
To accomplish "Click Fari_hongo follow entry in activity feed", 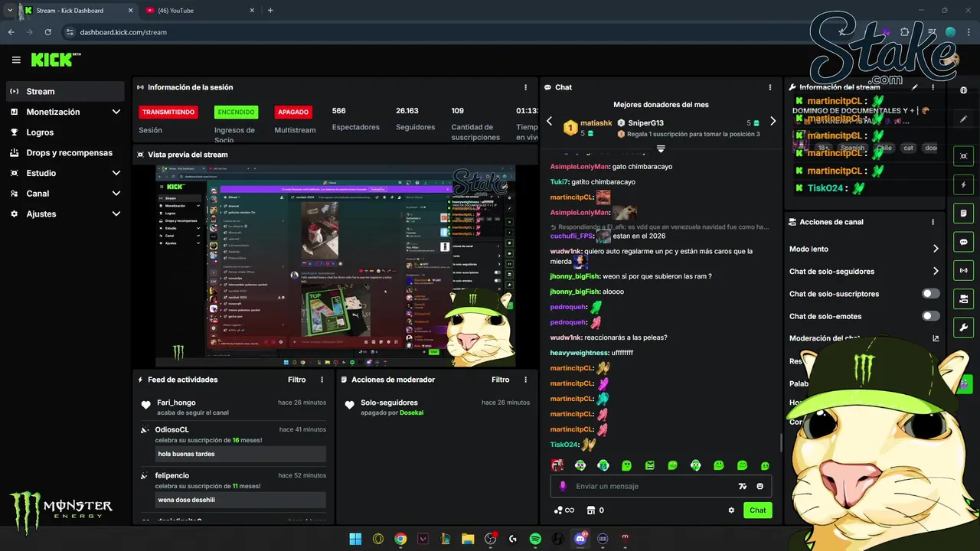I will pyautogui.click(x=234, y=407).
